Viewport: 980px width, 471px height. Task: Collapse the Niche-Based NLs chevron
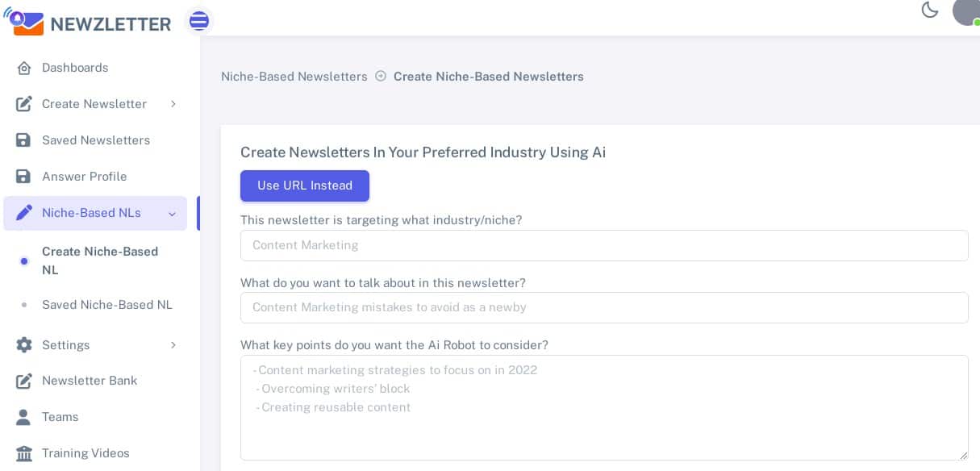point(172,214)
